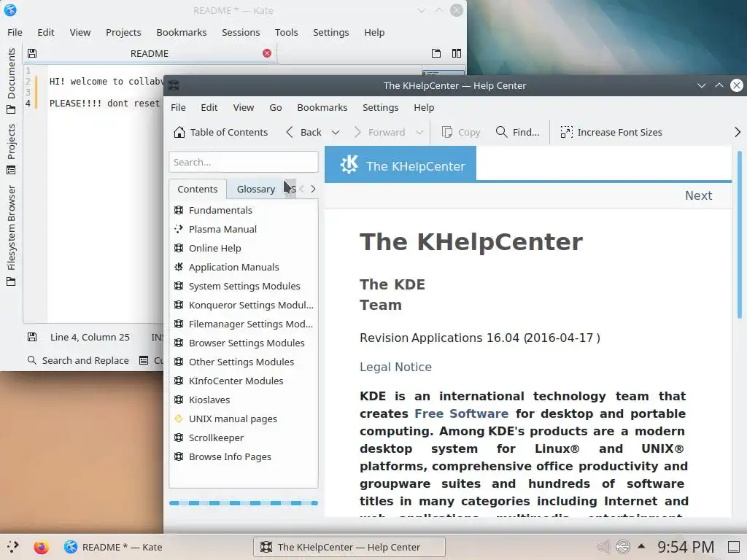Click the Scrollkeeper entry icon
This screenshot has height=560, width=747.
179,437
